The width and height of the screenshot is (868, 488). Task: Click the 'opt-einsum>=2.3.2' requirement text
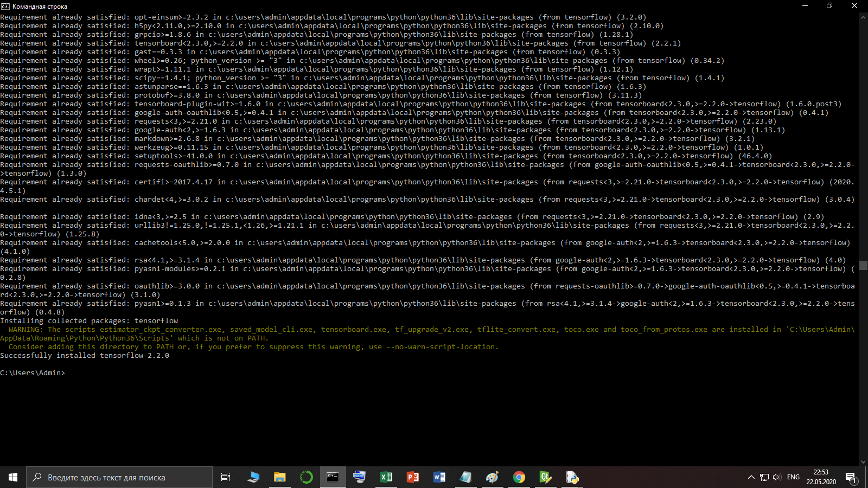[x=171, y=17]
